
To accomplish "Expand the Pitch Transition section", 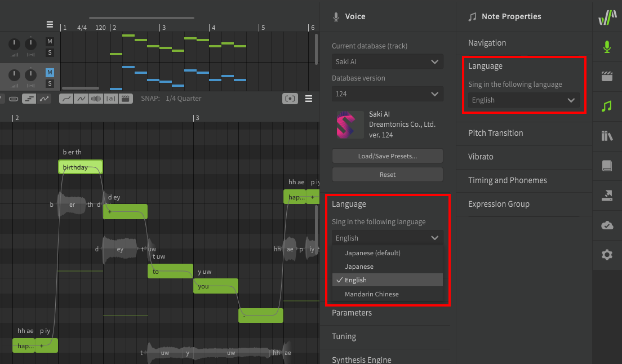I will [x=523, y=133].
